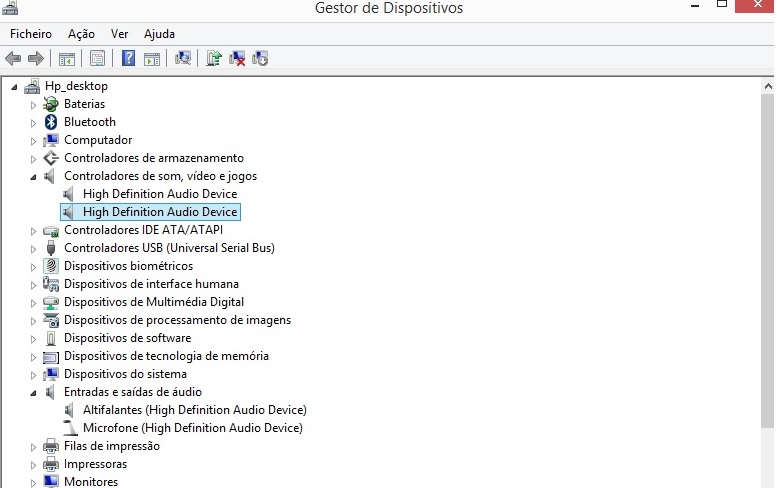Collapse Controladores de som, vídeo e jogos
The width and height of the screenshot is (777, 488).
[x=33, y=177]
